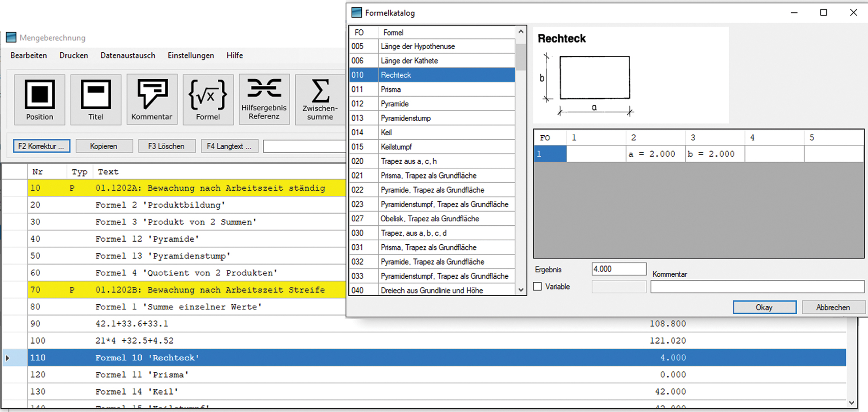Click the formula list scroll-down arrow
The height and width of the screenshot is (412, 868).
coord(521,290)
